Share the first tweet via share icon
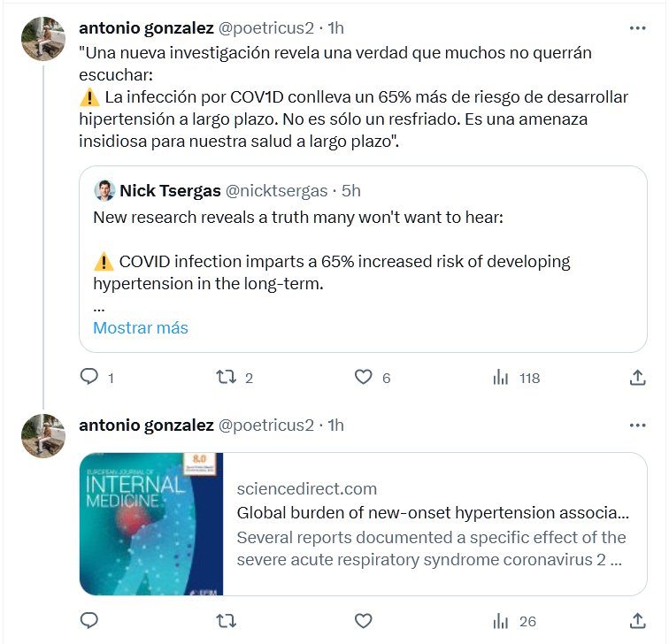Viewport: 669px width, 644px height. point(637,378)
